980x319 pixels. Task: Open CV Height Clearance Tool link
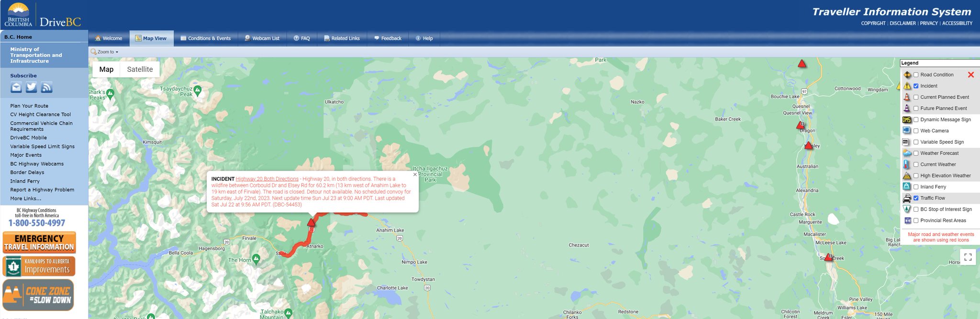(41, 114)
